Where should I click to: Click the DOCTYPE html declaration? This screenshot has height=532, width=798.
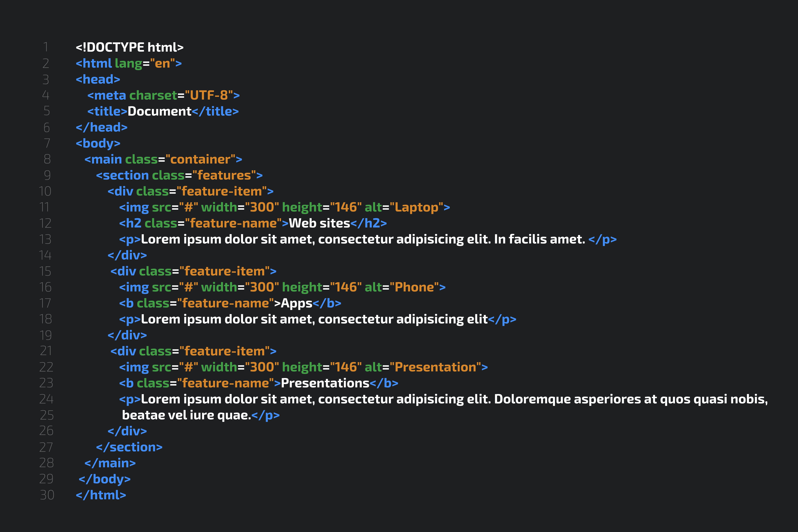[x=129, y=47]
